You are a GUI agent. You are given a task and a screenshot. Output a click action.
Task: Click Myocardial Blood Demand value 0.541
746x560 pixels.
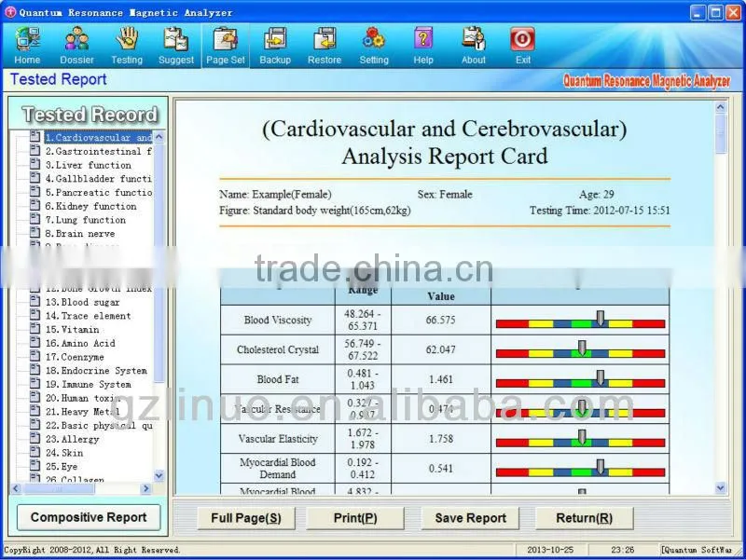click(440, 469)
